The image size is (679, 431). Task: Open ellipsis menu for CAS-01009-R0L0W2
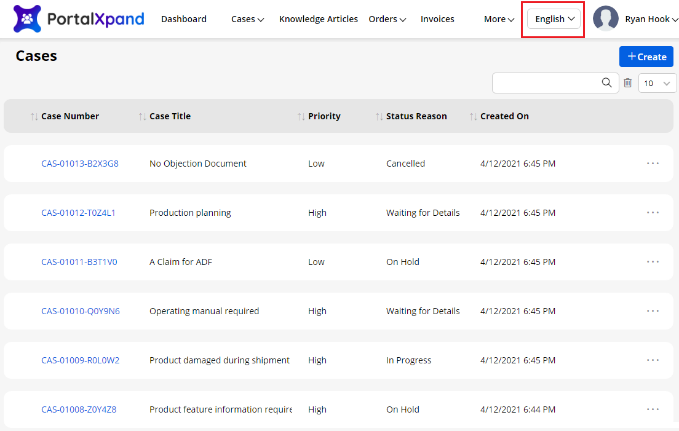[x=653, y=360]
